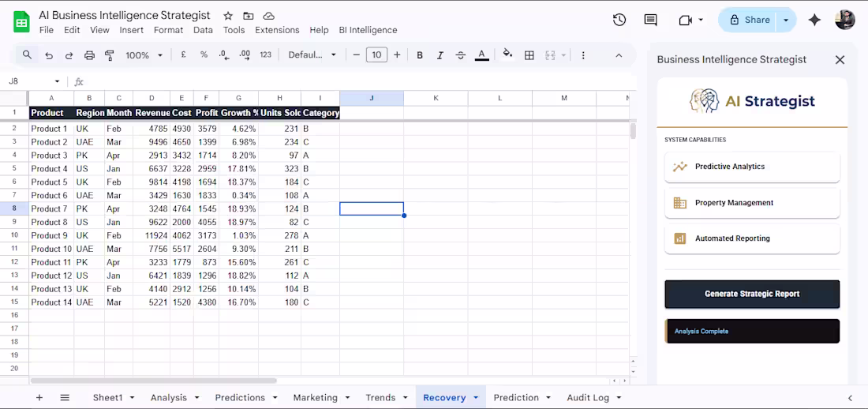The height and width of the screenshot is (409, 868).
Task: Start a meeting with the camera icon
Action: point(685,20)
